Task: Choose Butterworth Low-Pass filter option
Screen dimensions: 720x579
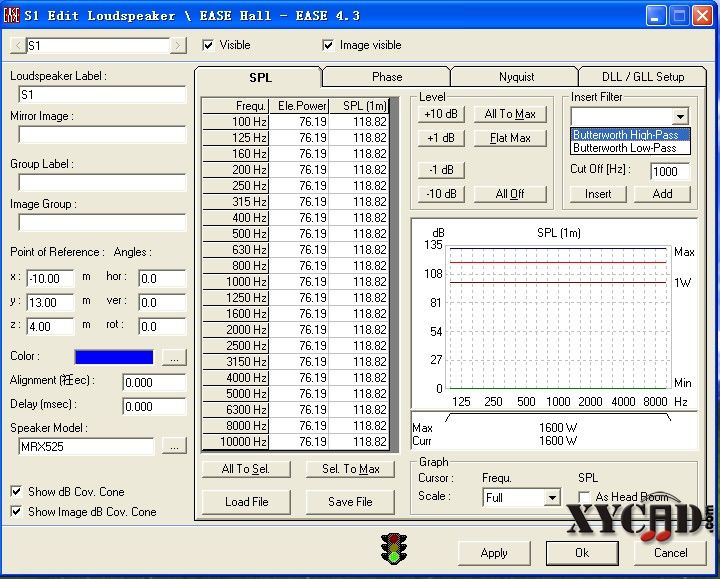Action: (630, 148)
